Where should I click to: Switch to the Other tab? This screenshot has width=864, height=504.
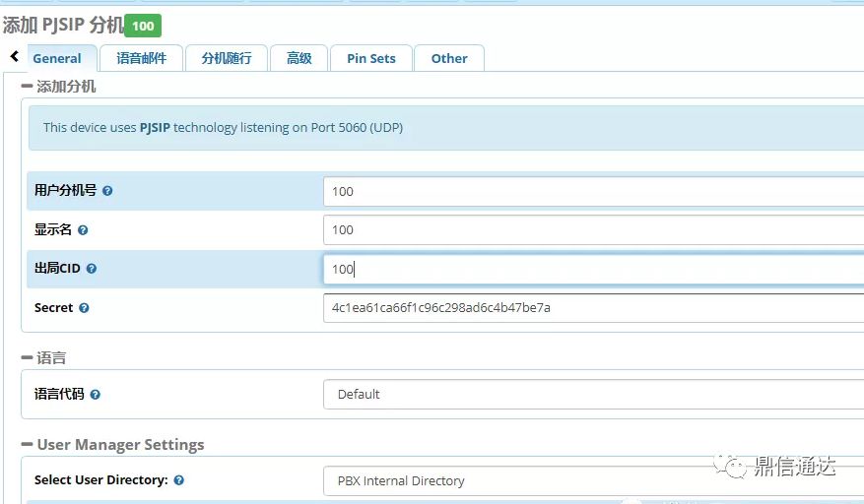(x=449, y=58)
